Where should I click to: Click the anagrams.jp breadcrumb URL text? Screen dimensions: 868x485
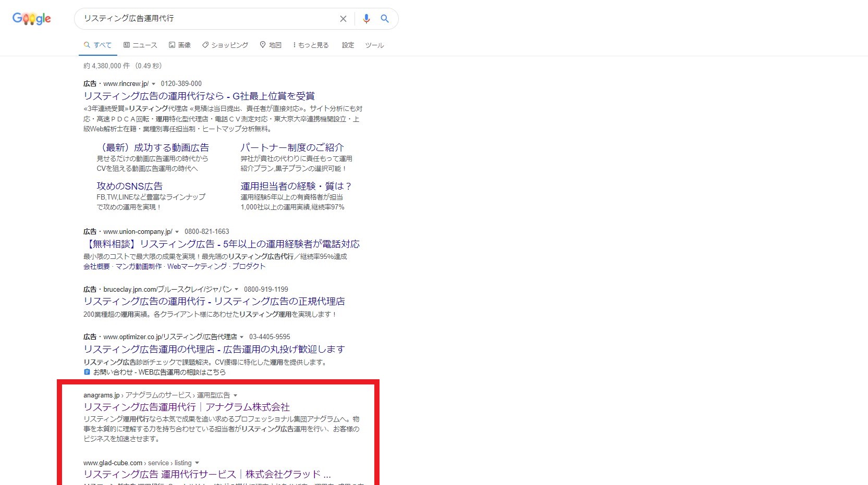point(101,395)
